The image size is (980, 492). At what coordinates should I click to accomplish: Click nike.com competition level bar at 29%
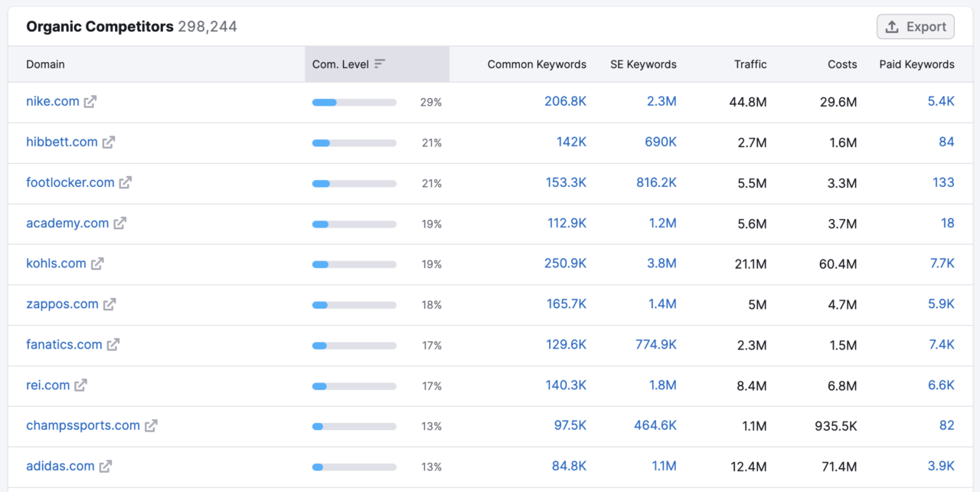point(354,102)
